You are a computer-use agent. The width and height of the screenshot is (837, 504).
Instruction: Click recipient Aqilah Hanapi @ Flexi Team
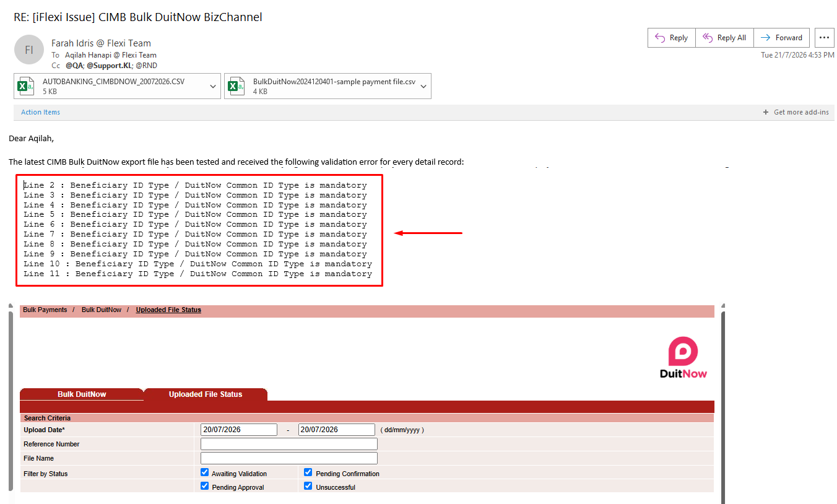pyautogui.click(x=111, y=55)
